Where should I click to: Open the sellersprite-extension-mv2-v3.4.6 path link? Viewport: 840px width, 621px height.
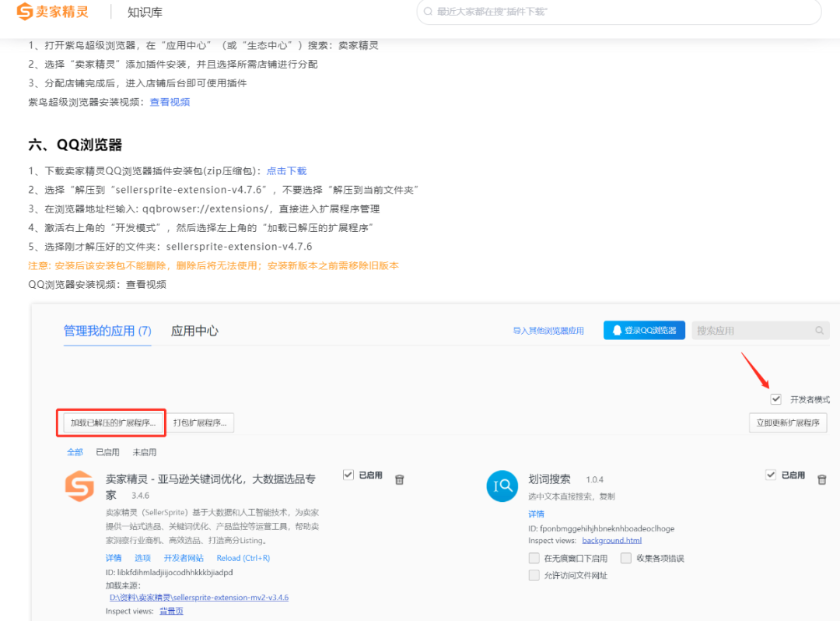tap(199, 598)
